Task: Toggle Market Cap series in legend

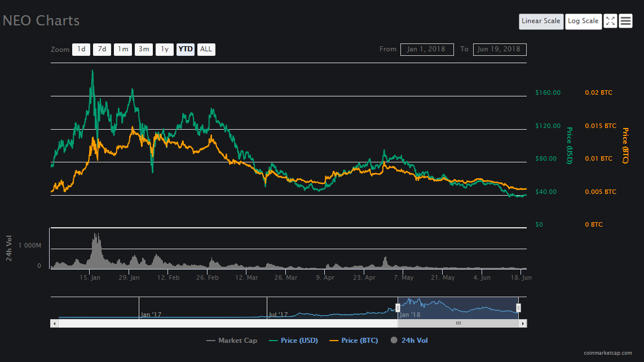Action: coord(232,341)
